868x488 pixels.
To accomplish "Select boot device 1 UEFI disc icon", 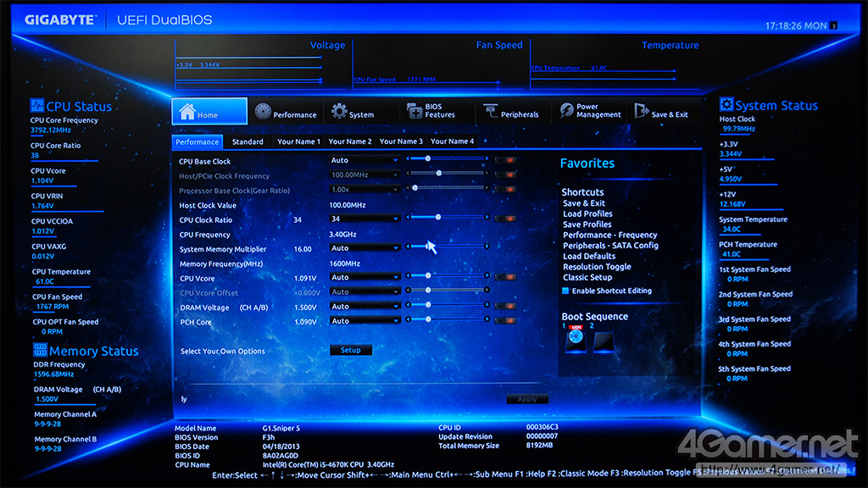I will 576,339.
